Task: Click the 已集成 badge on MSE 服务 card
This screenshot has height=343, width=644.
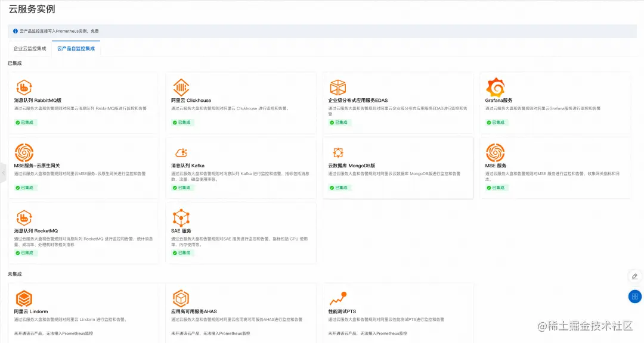Action: click(x=496, y=188)
